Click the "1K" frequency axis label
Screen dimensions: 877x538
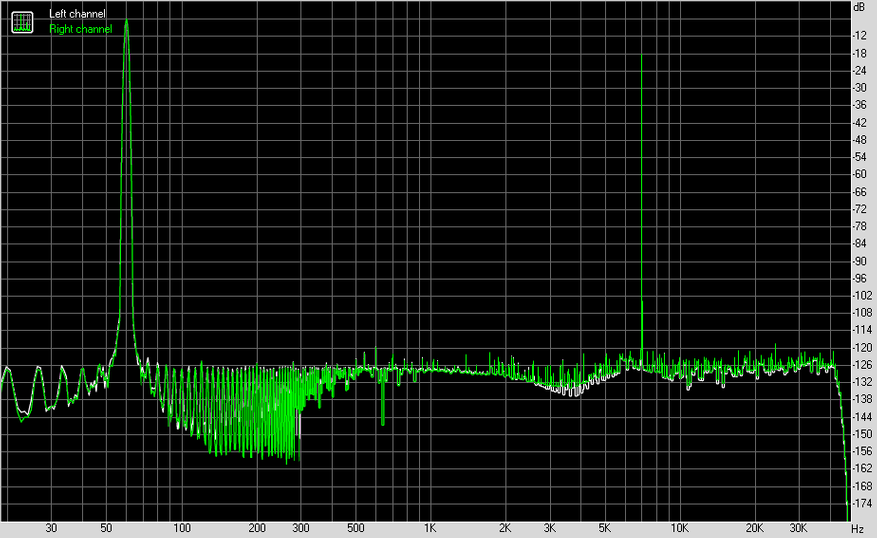tap(430, 528)
